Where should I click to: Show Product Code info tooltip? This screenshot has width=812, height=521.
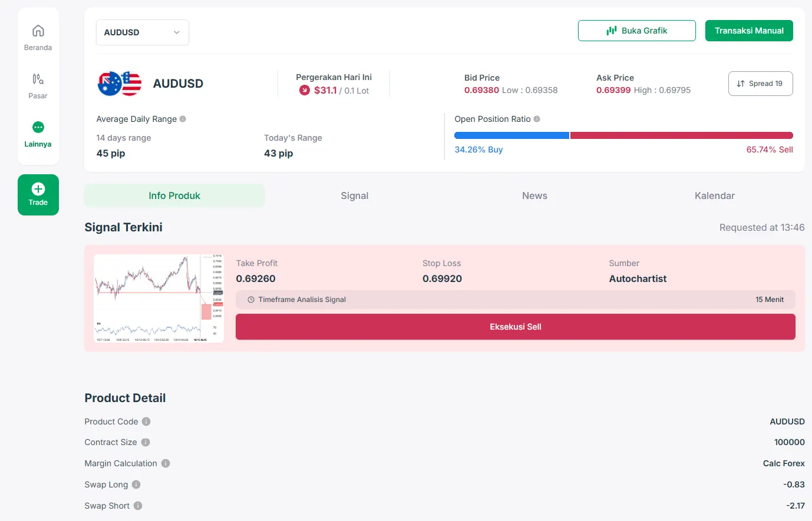coord(146,422)
